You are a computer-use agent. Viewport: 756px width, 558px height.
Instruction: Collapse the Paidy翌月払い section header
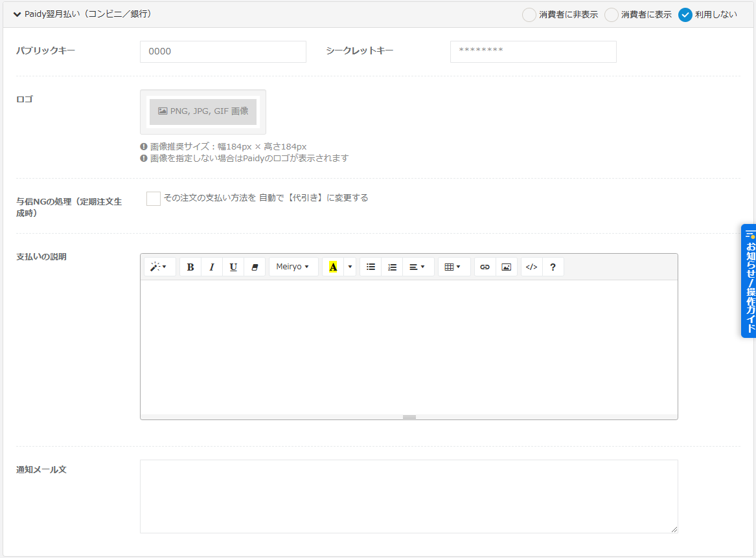(17, 14)
